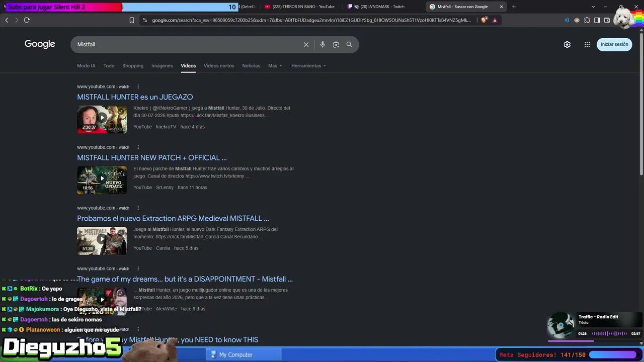Open a new browser tab with the plus icon

pos(514,7)
